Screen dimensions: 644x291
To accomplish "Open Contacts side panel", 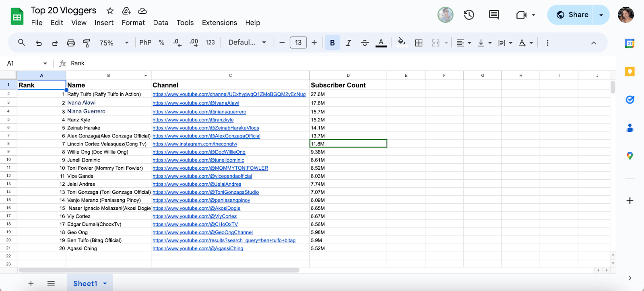I will (630, 128).
